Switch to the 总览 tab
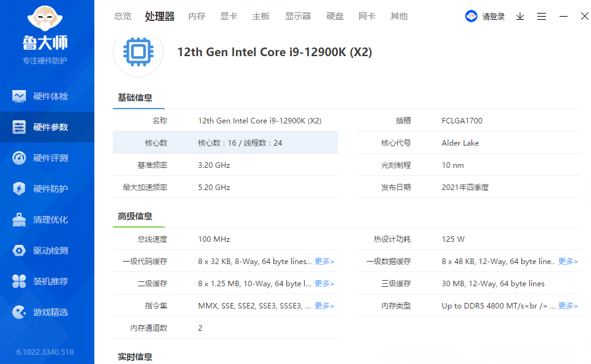This screenshot has height=364, width=591. pos(123,16)
